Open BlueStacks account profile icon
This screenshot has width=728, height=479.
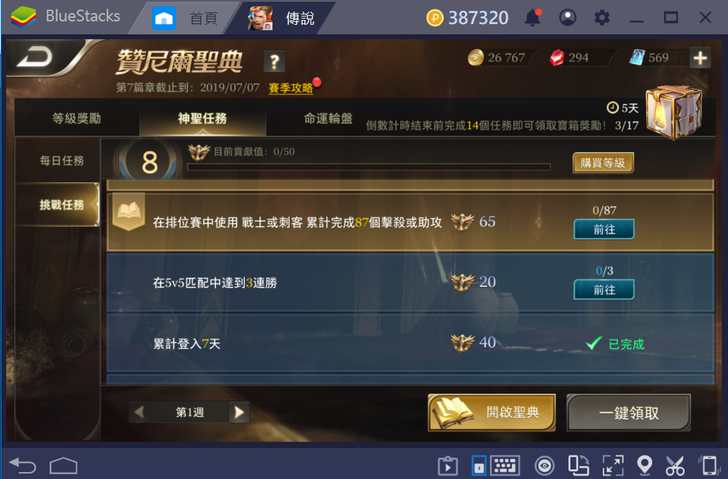(x=567, y=18)
